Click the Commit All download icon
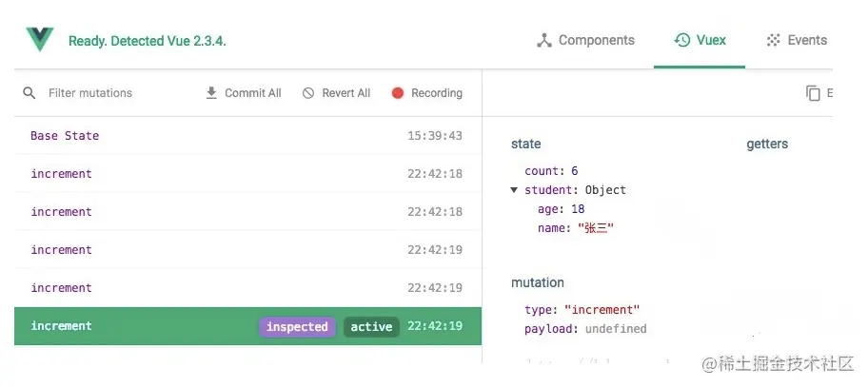The height and width of the screenshot is (387, 868). [211, 93]
